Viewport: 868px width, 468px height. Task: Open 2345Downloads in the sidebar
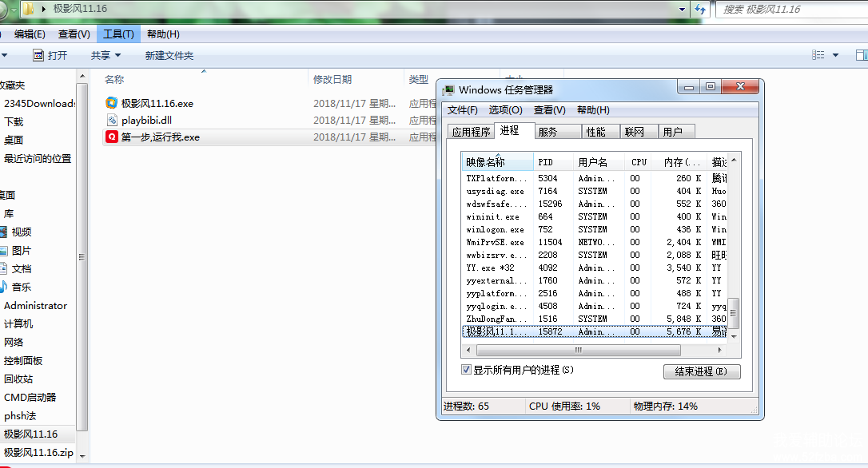[38, 104]
